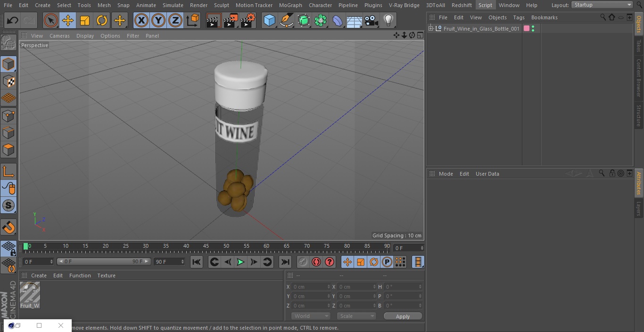This screenshot has height=332, width=644.
Task: Activate the Move tool
Action: click(68, 20)
